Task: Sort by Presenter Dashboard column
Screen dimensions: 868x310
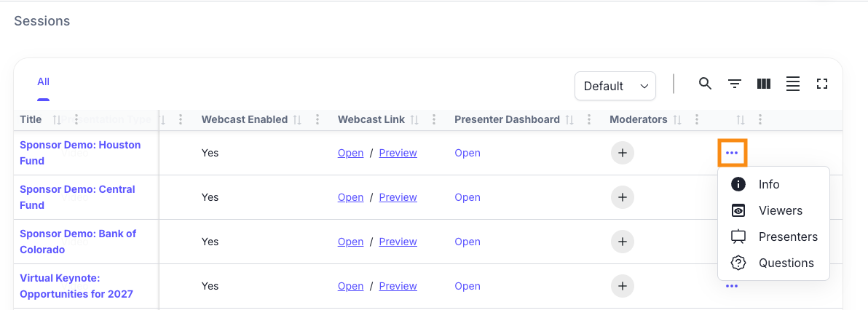Action: (569, 119)
